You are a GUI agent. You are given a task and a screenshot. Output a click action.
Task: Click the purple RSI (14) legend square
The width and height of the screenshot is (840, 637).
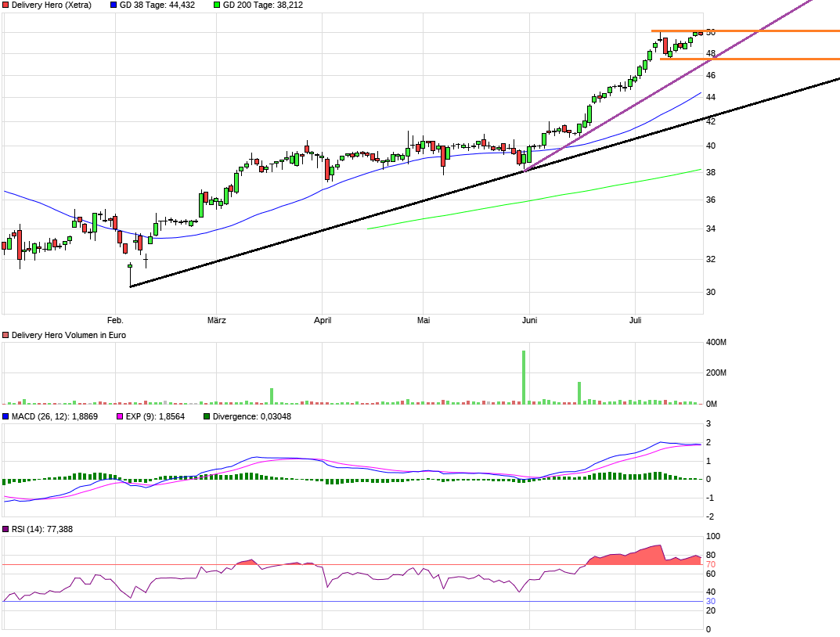[6, 529]
